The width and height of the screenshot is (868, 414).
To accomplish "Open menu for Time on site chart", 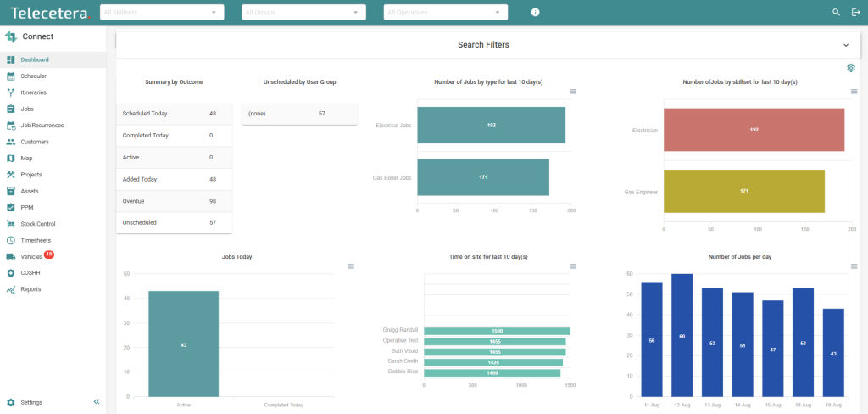I will 573,266.
